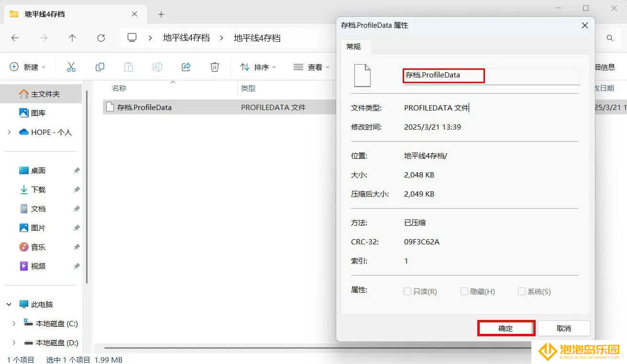Open Home (主文件夹) in sidebar
627x364 pixels.
(x=41, y=94)
